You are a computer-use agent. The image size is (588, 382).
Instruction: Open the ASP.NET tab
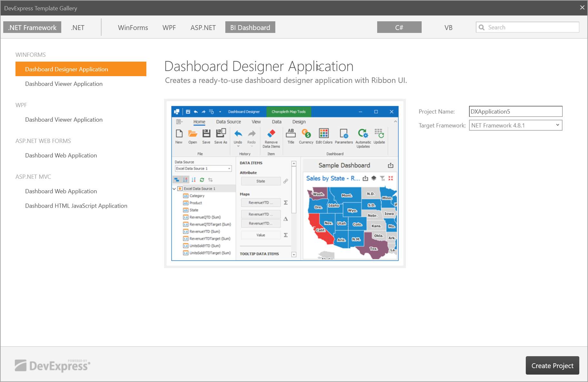(203, 27)
